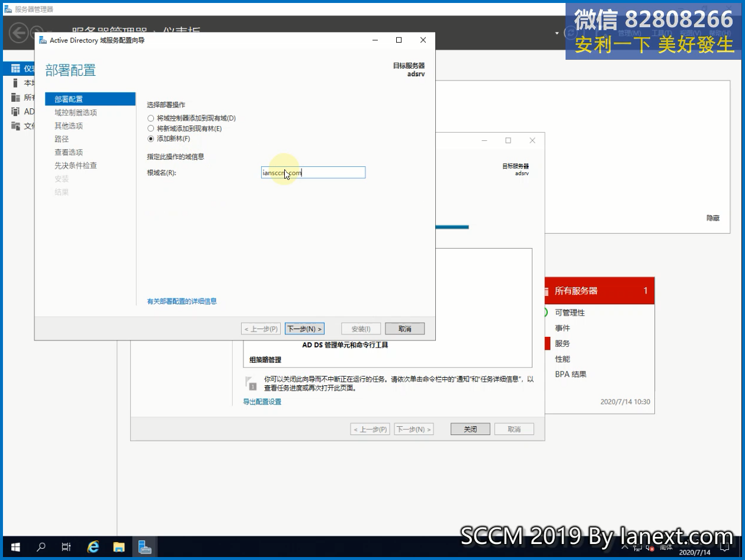
Task: Minimize the AD DS configuration wizard window
Action: (x=375, y=40)
